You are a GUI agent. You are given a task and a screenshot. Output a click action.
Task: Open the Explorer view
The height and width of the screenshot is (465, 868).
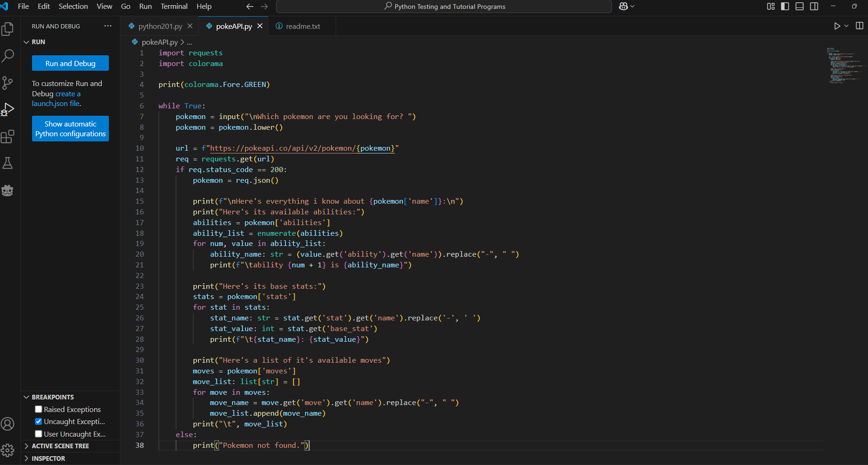click(x=7, y=29)
